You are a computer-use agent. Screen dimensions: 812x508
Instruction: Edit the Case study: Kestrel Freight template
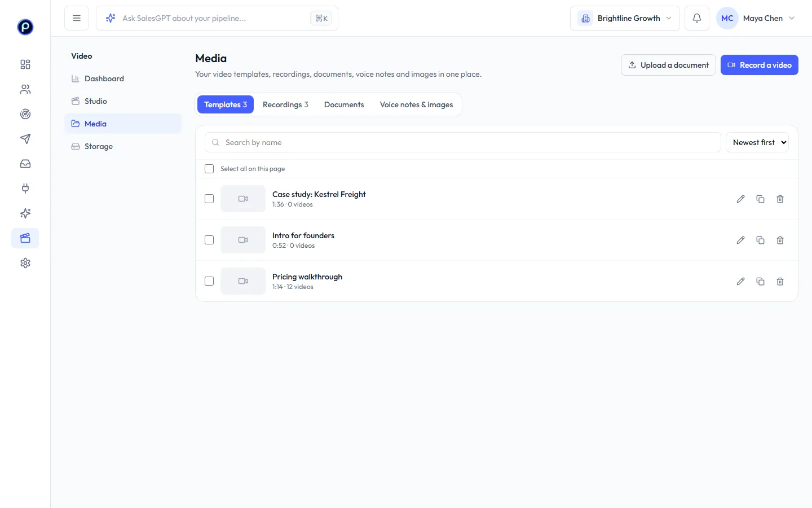[x=741, y=199]
